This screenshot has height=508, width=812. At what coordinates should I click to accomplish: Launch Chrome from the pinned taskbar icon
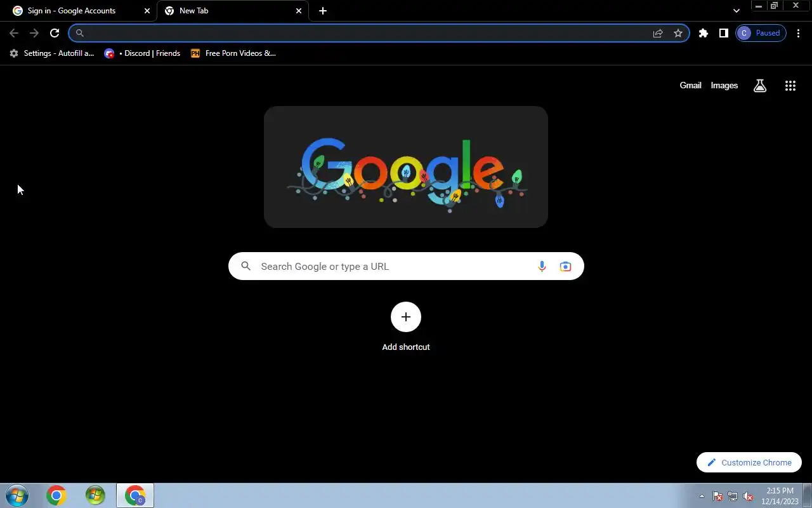click(x=56, y=495)
